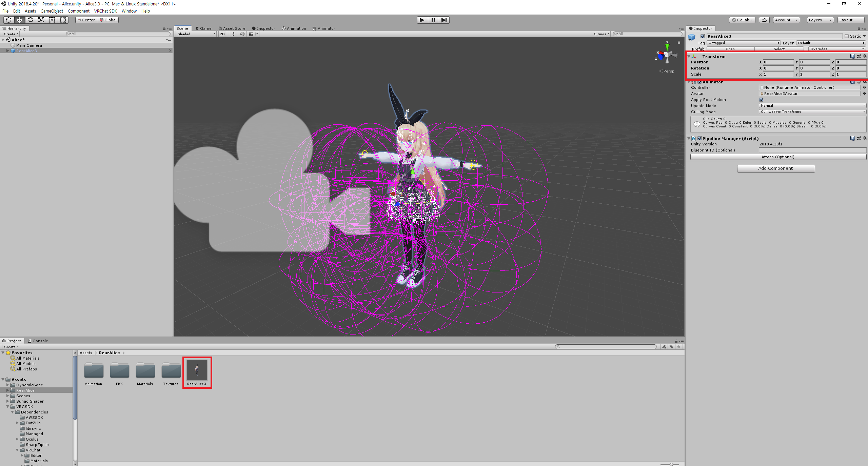Open the Shaded draw mode dropdown
The width and height of the screenshot is (868, 466).
pos(196,34)
